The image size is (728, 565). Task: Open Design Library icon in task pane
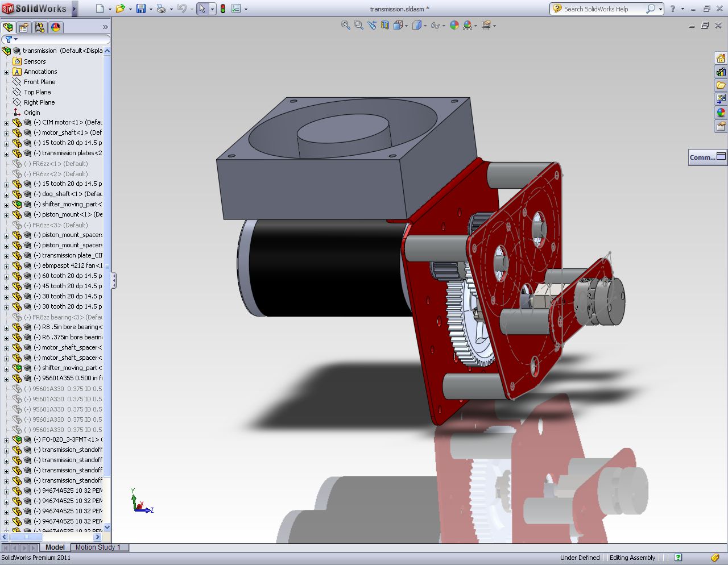click(x=721, y=72)
